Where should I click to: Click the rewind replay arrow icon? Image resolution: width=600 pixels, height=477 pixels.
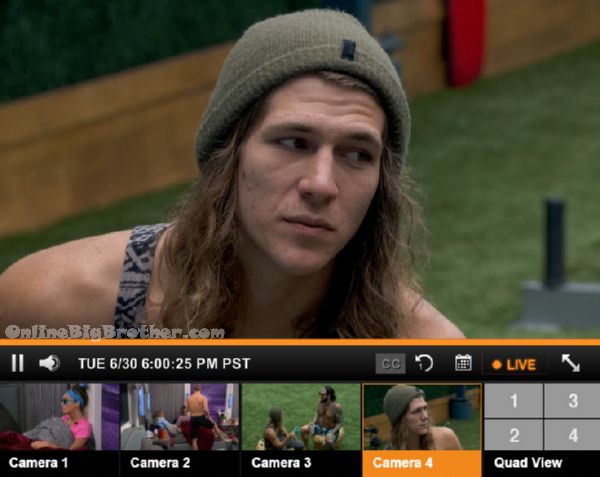pos(424,363)
